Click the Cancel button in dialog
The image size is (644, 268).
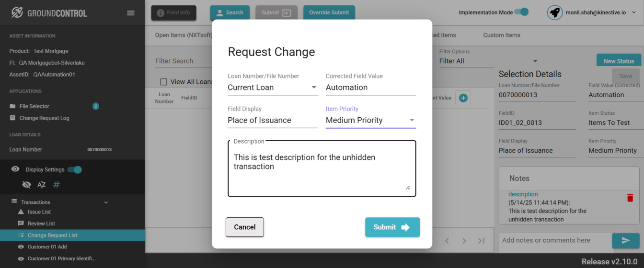245,227
